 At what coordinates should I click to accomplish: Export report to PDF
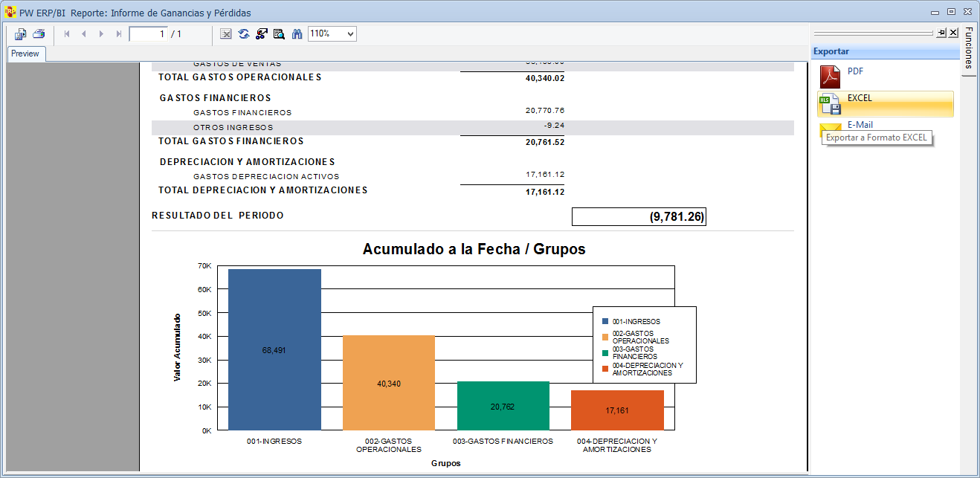click(855, 72)
